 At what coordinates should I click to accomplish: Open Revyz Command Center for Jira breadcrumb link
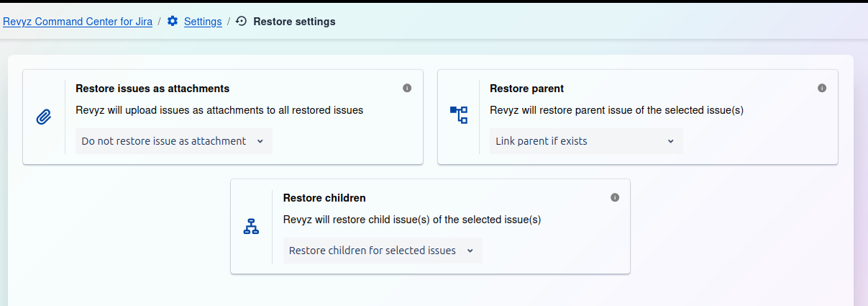(x=78, y=22)
